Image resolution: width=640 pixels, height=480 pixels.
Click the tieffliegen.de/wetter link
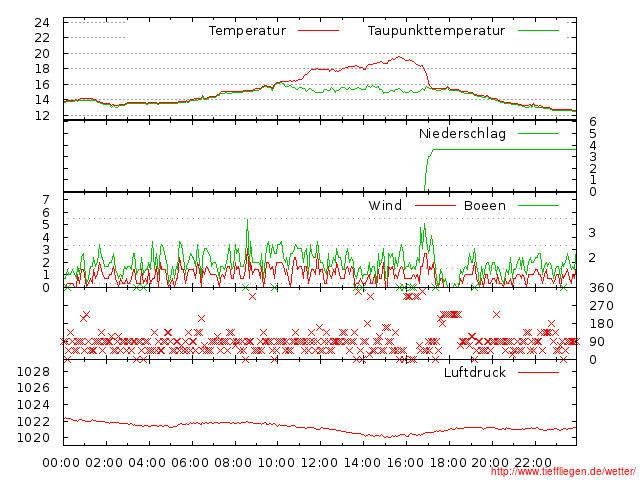[563, 471]
